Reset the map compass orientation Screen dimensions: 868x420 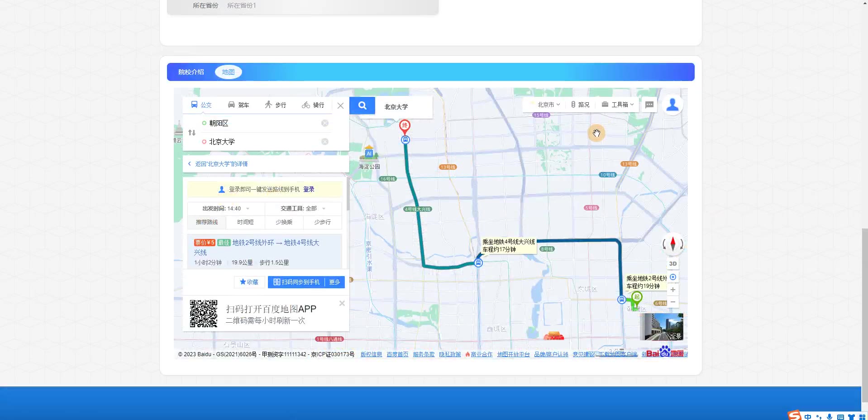[673, 244]
